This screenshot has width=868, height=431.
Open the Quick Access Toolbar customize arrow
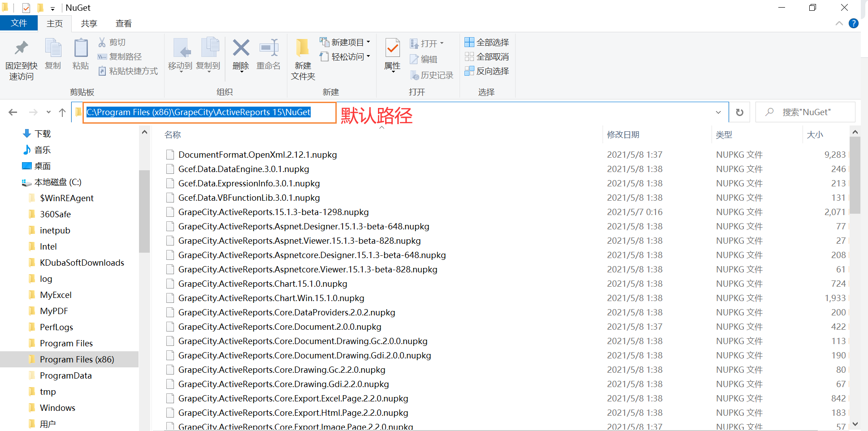(52, 8)
